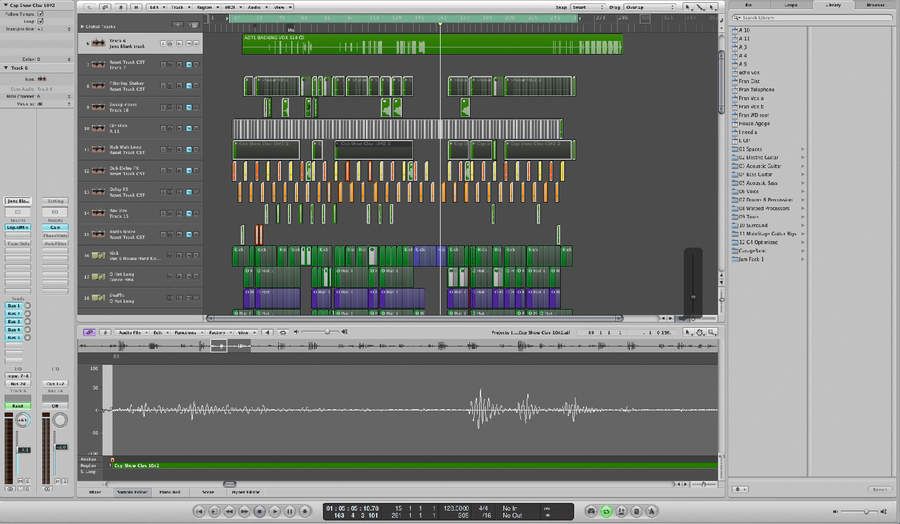
Task: Select the Sample Editor zoom magnifier tool
Action: pos(712,332)
